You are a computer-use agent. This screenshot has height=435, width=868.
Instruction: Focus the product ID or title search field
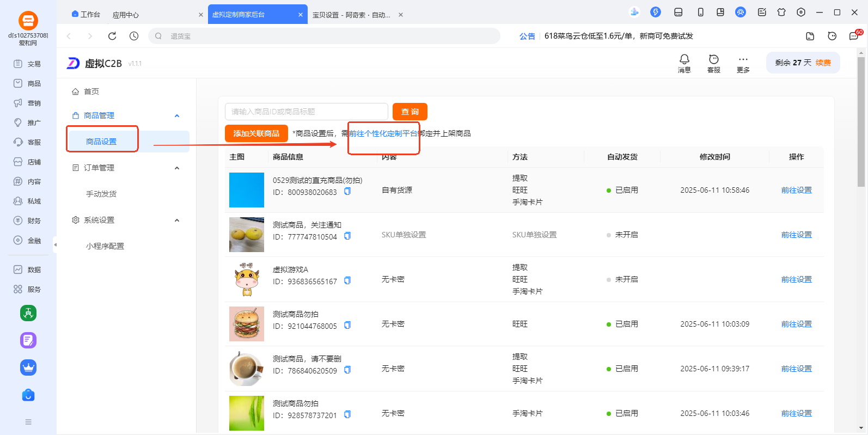307,112
